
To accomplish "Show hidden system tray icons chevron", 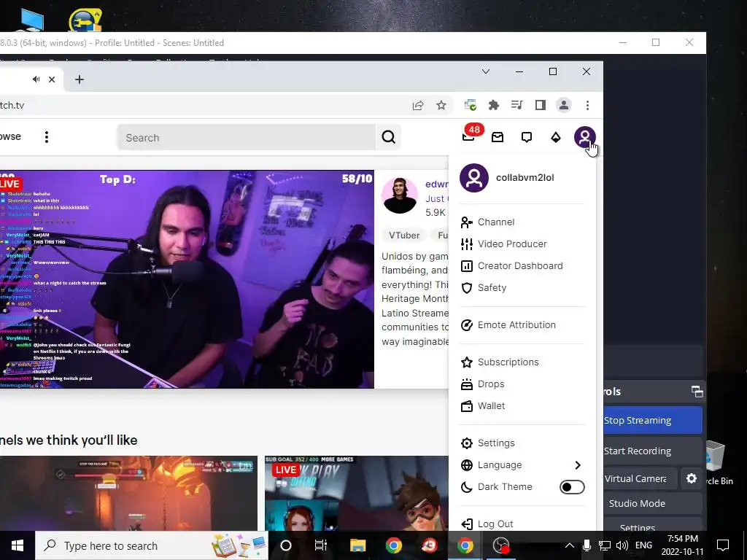I will 569,545.
